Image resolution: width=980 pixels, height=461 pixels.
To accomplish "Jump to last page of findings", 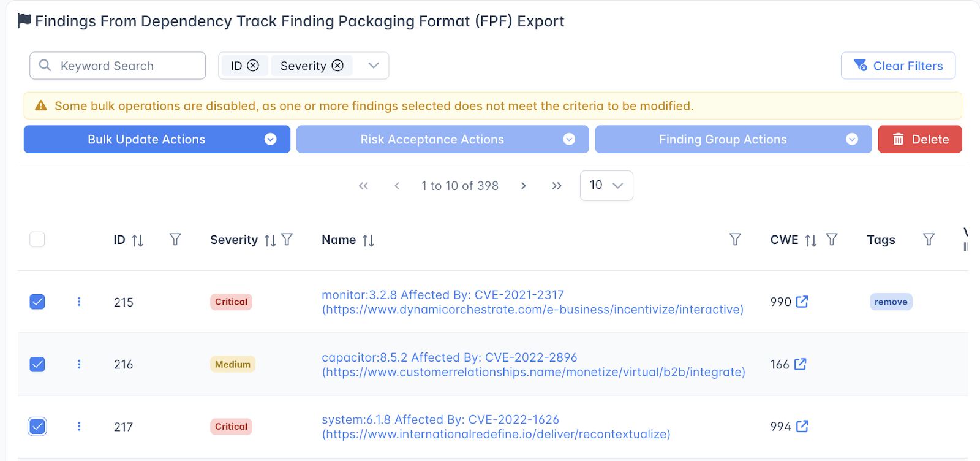I will click(x=556, y=186).
